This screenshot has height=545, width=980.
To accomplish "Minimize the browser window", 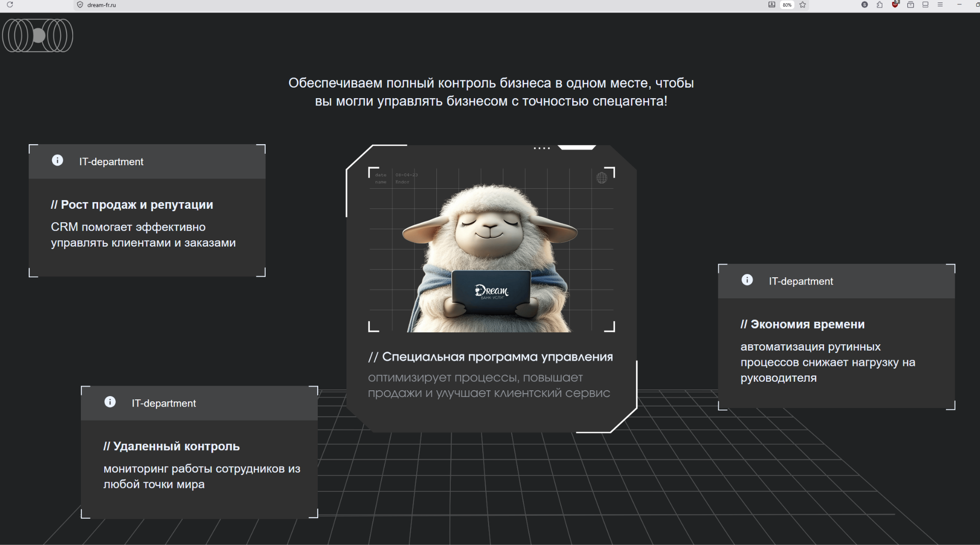I will [x=959, y=4].
